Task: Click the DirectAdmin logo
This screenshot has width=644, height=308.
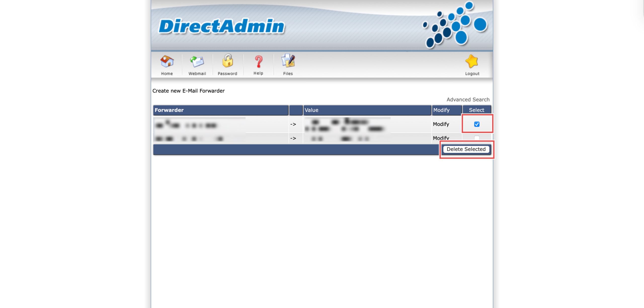Action: [221, 26]
